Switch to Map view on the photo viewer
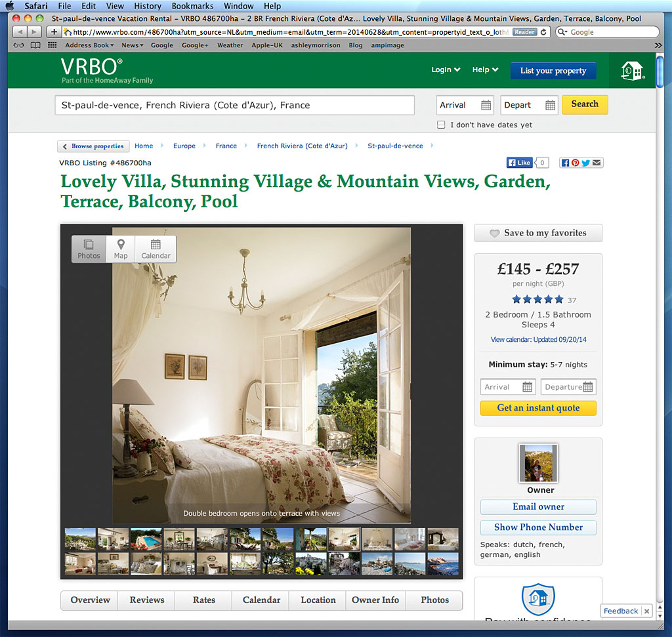The width and height of the screenshot is (672, 637). click(121, 249)
